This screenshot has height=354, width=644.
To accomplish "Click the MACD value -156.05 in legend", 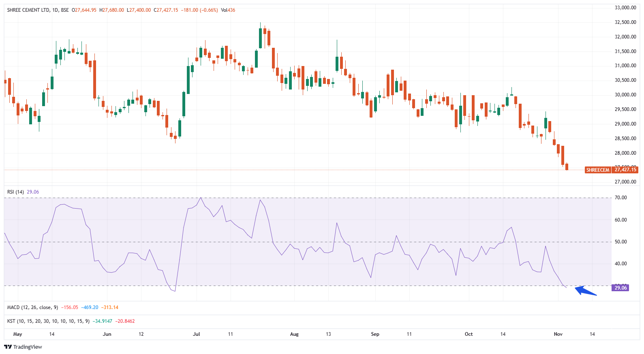I will [x=70, y=307].
